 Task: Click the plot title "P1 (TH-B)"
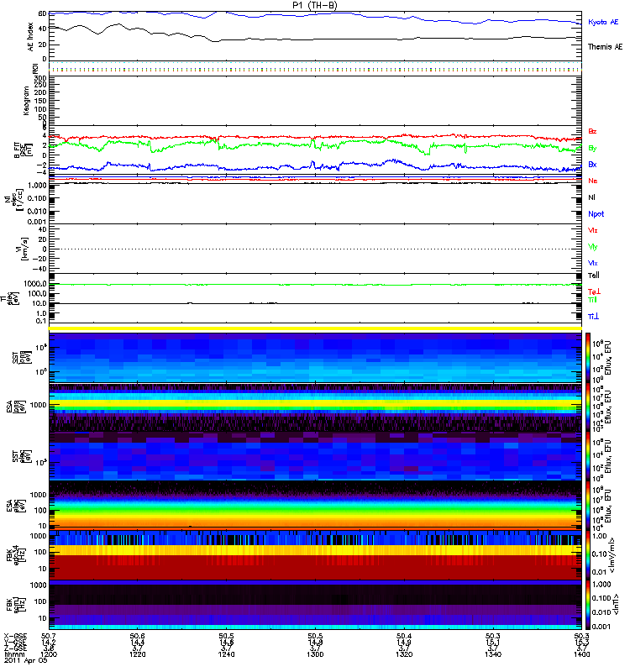point(314,5)
